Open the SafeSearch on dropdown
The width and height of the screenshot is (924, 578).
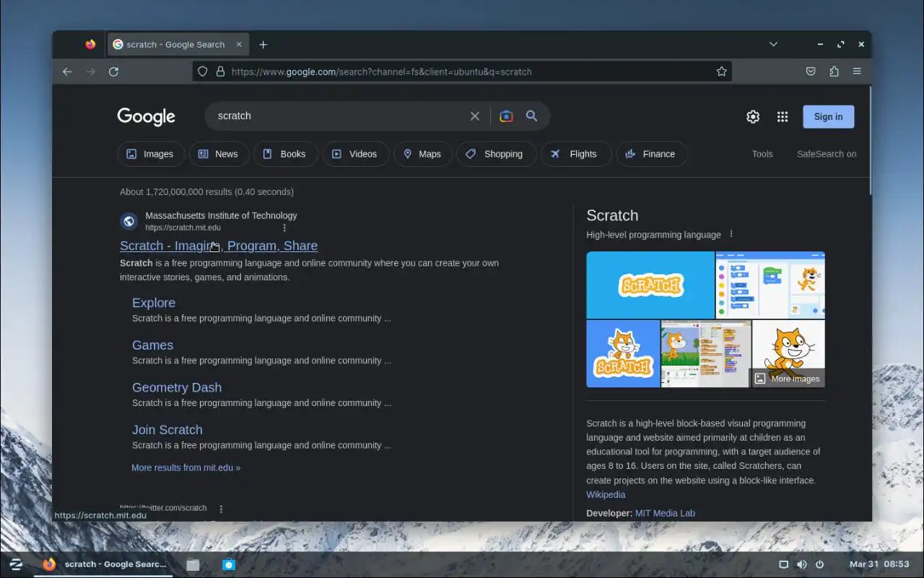click(x=827, y=154)
